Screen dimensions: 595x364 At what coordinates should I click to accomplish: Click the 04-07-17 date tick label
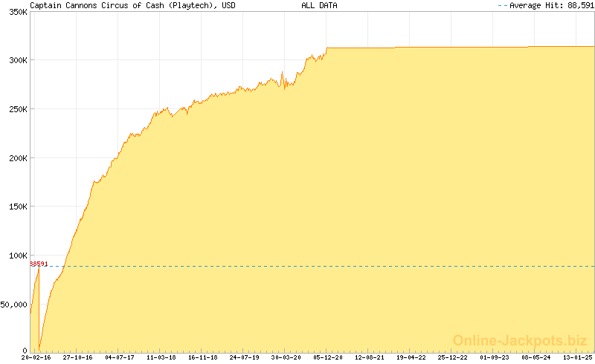[x=120, y=357]
